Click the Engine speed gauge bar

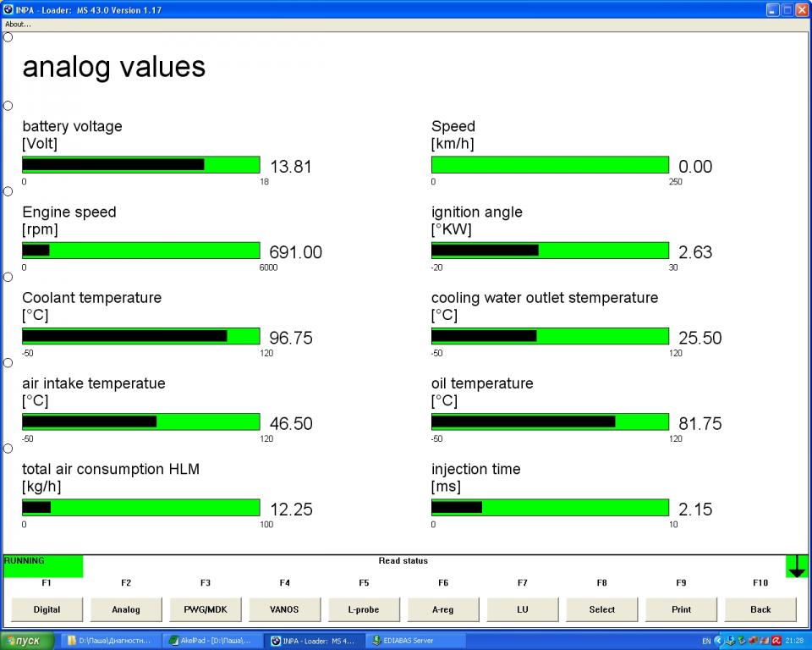pos(140,251)
